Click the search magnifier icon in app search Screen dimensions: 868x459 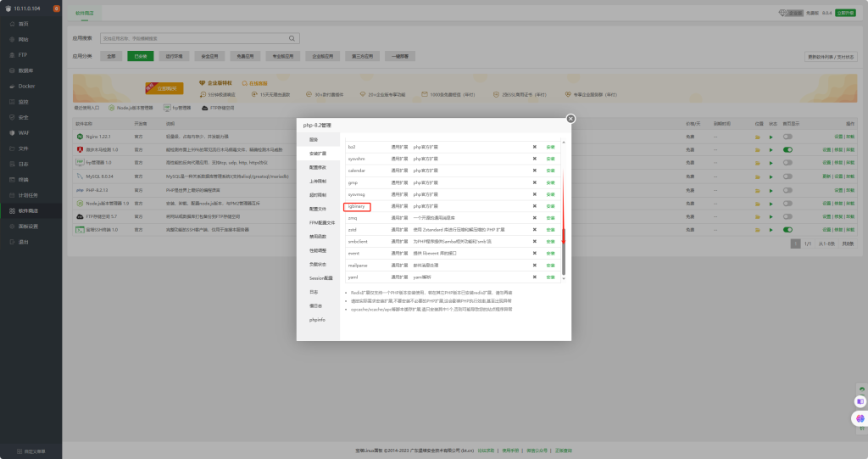point(292,38)
